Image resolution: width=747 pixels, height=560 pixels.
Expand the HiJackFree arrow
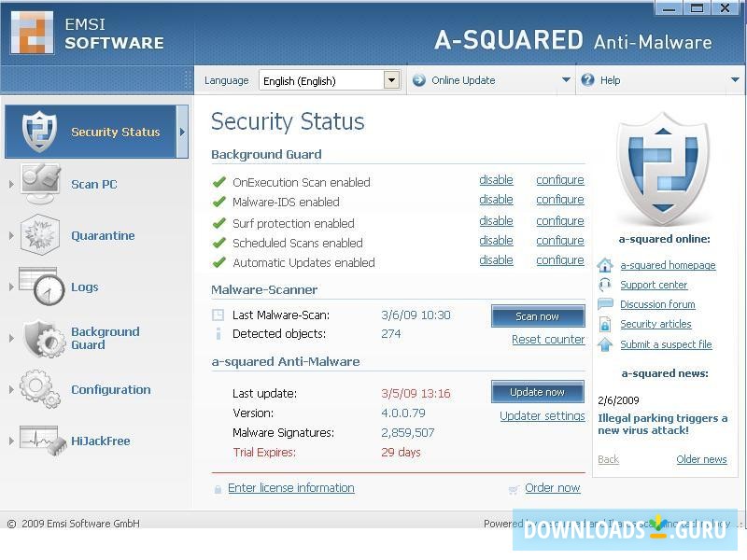11,441
